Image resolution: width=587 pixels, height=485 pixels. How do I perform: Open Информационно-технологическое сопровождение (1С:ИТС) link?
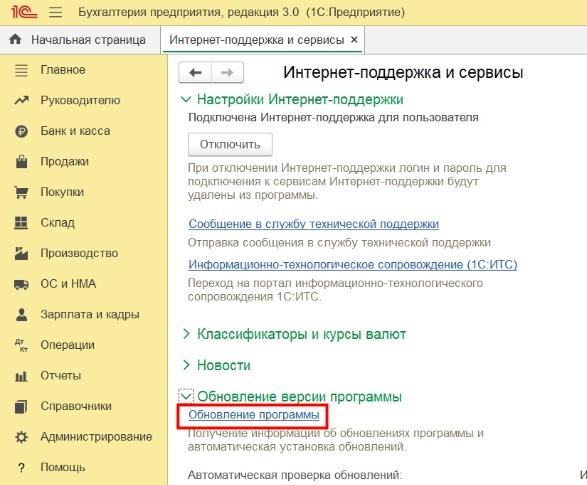(x=353, y=265)
